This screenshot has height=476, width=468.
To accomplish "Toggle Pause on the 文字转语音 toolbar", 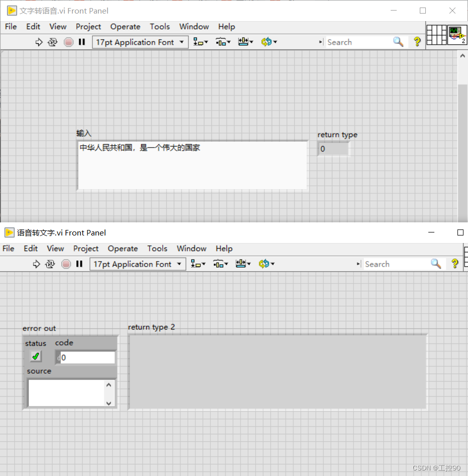I will click(82, 42).
